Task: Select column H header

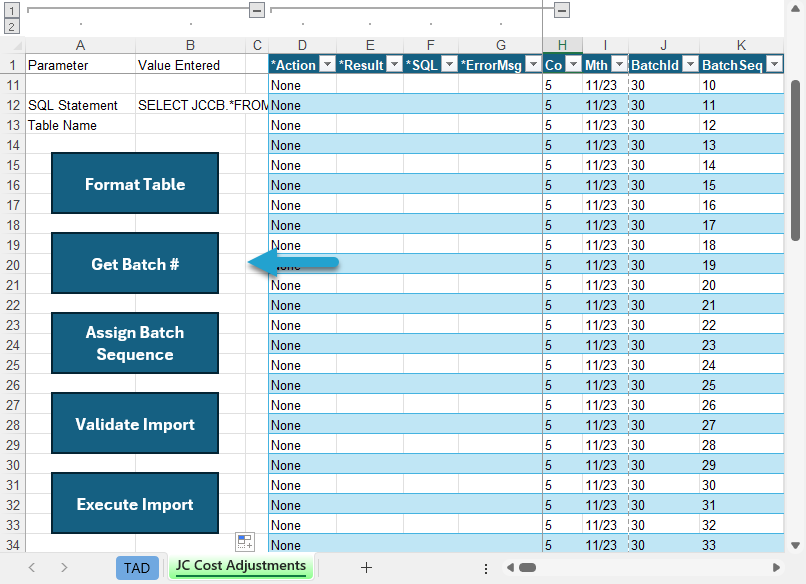Action: click(x=562, y=45)
